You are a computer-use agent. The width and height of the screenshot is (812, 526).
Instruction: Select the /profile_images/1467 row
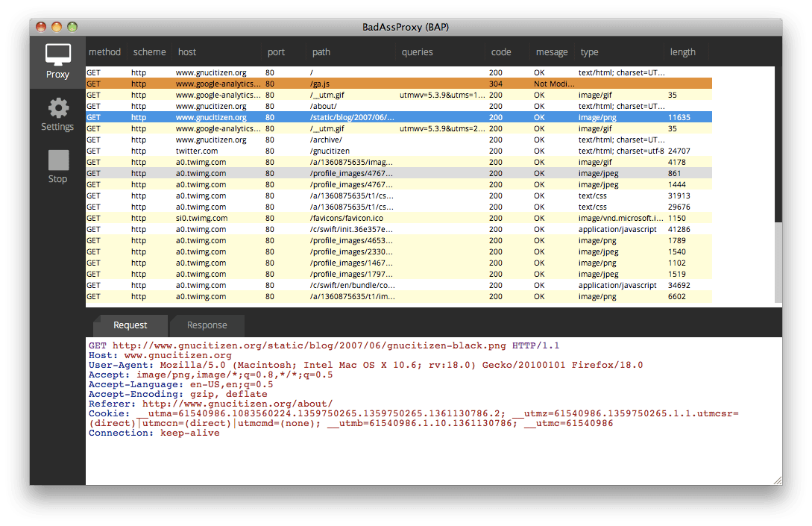coord(399,263)
